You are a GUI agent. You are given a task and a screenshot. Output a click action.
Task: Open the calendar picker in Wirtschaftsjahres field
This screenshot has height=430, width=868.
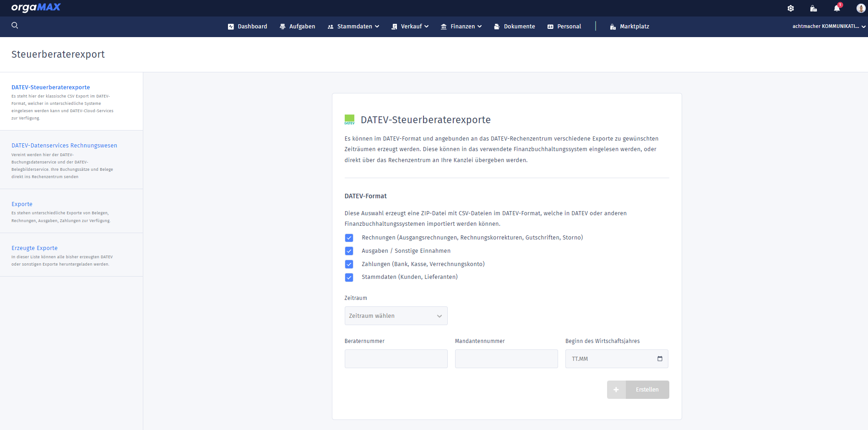pos(660,359)
